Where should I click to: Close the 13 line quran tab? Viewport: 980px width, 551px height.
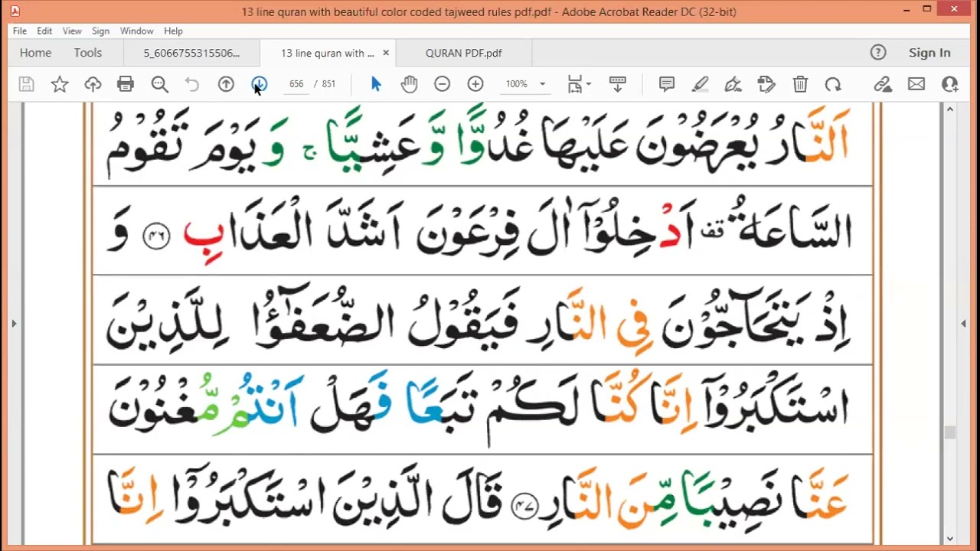[386, 53]
